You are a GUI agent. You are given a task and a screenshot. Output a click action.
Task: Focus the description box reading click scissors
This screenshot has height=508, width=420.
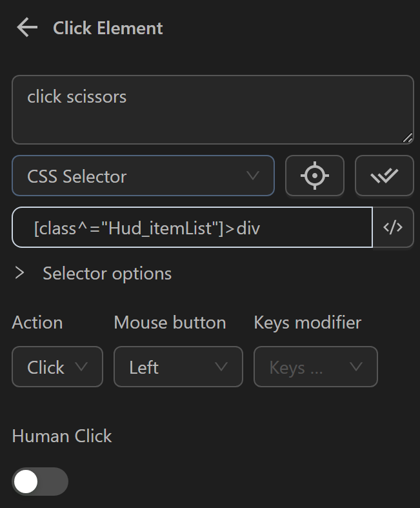coord(212,110)
